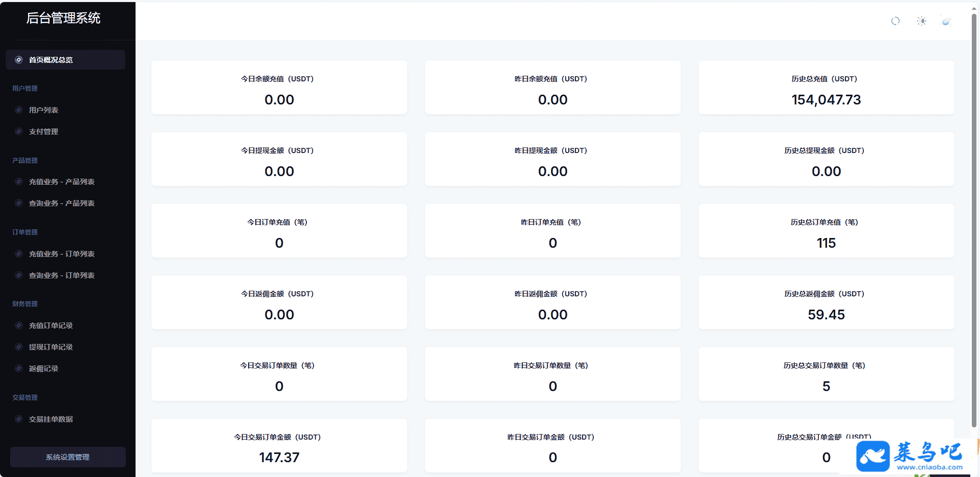Click the 历史总充值 (USDT) card
Viewport: 980px width, 477px height.
(x=826, y=88)
